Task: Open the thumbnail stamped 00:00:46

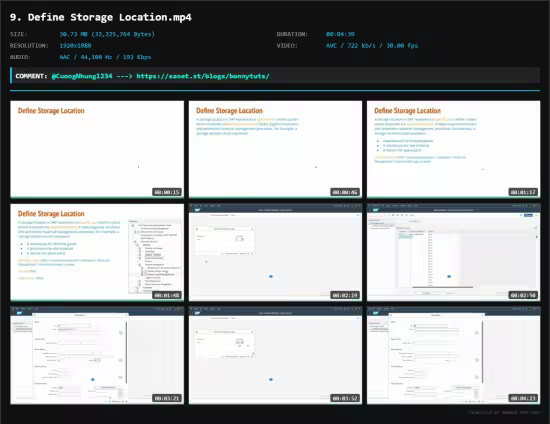Action: (275, 149)
